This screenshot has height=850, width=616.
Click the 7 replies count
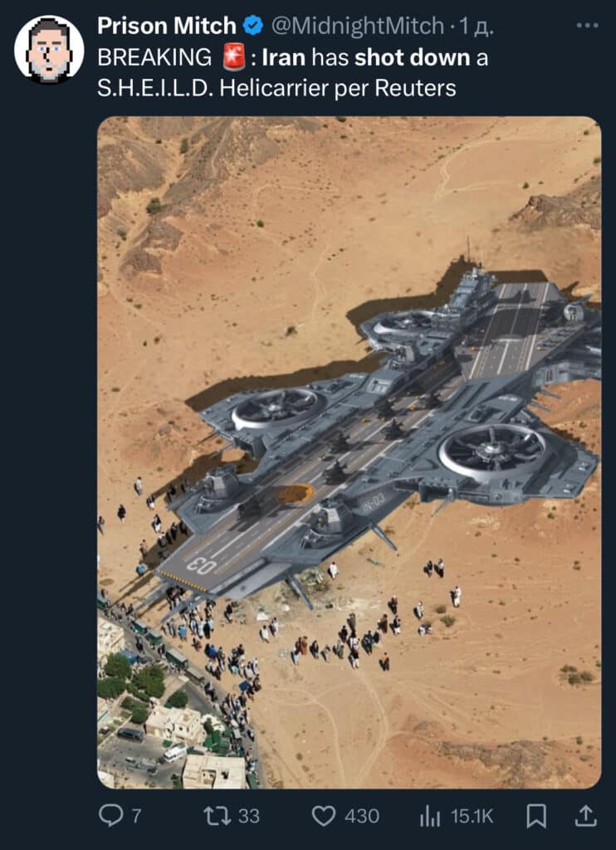tap(137, 816)
